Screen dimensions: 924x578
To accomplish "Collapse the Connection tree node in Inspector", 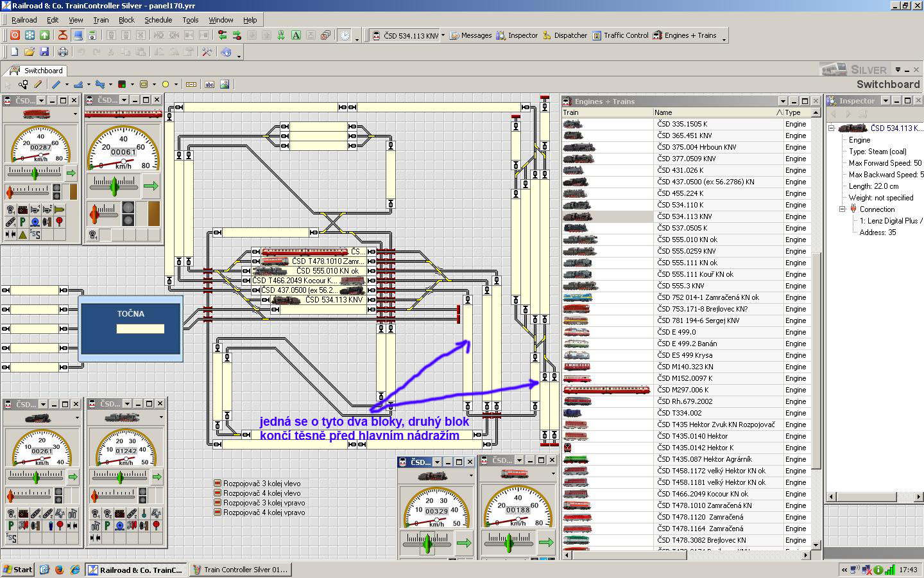I will click(x=842, y=209).
